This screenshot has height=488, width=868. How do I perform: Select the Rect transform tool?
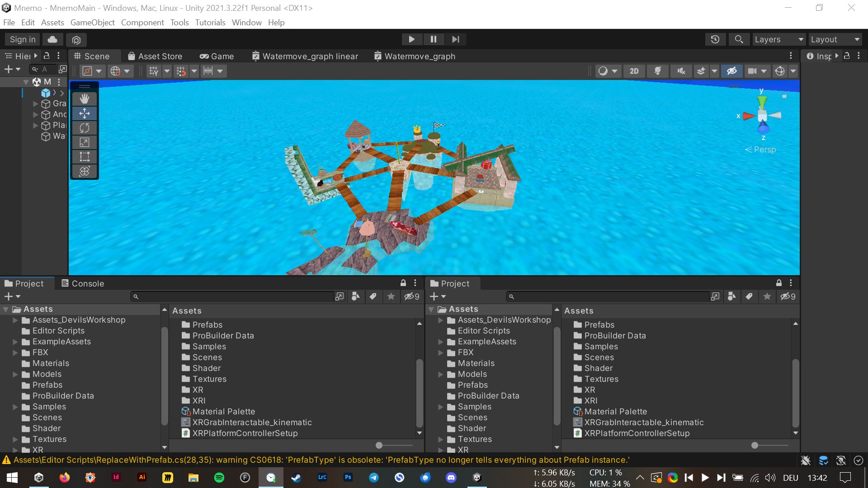(85, 157)
